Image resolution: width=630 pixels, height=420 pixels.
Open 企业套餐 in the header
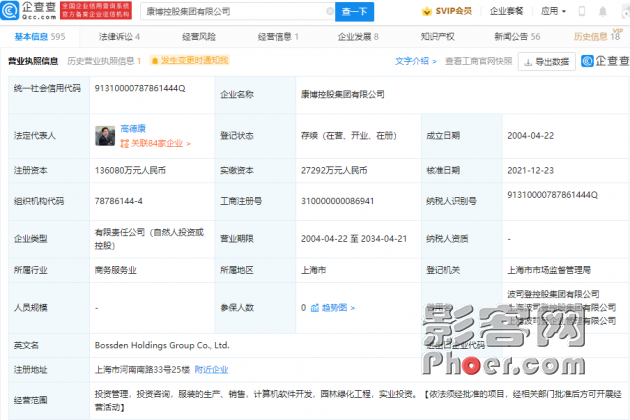pyautogui.click(x=506, y=11)
